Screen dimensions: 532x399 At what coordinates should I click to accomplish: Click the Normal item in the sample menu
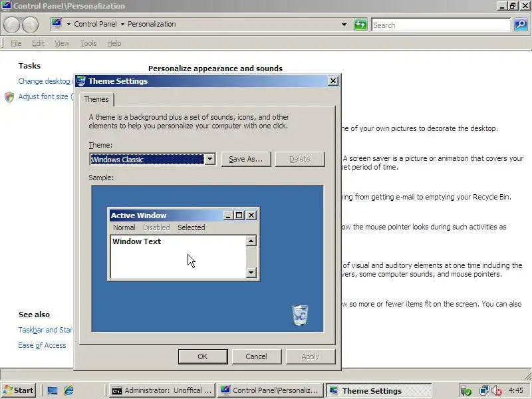124,227
